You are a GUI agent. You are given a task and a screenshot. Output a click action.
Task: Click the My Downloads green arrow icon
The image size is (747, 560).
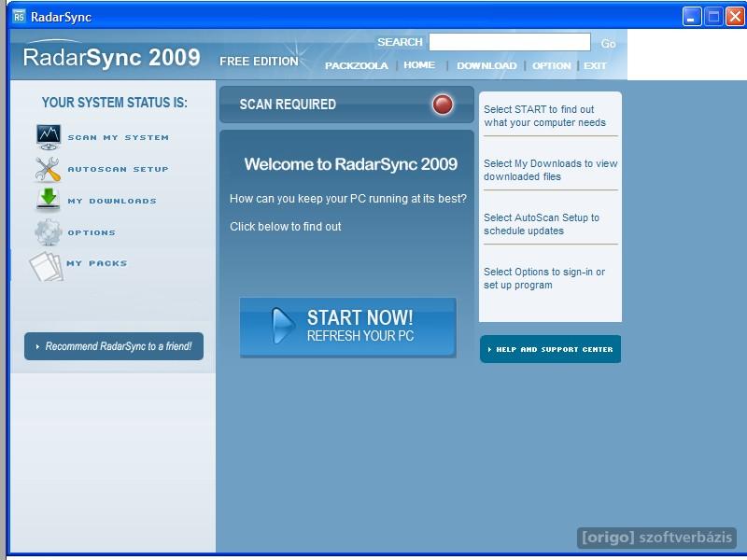pos(49,200)
